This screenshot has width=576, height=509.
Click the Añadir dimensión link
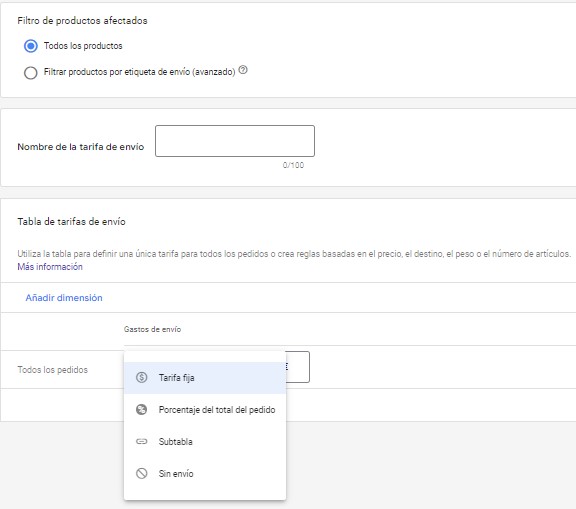click(x=64, y=297)
